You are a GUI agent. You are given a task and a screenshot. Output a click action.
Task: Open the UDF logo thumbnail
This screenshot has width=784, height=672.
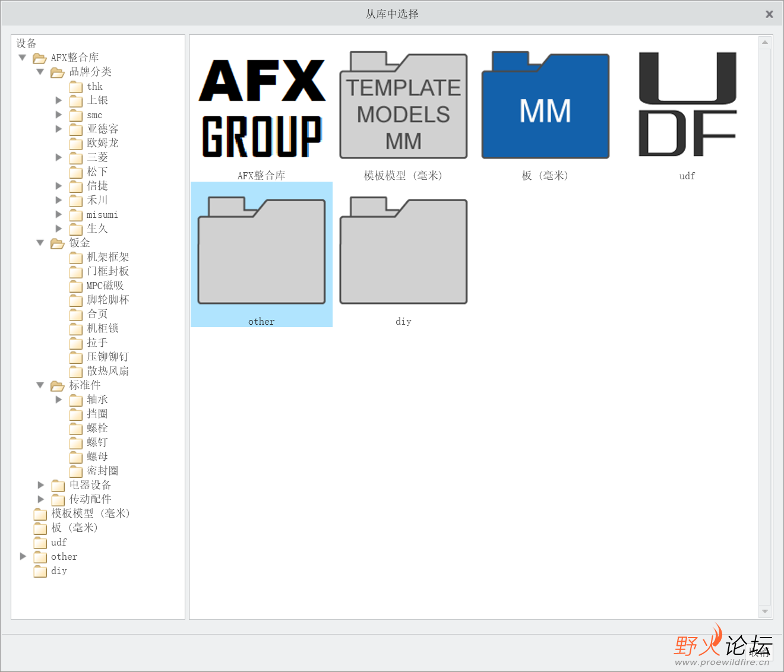(687, 104)
